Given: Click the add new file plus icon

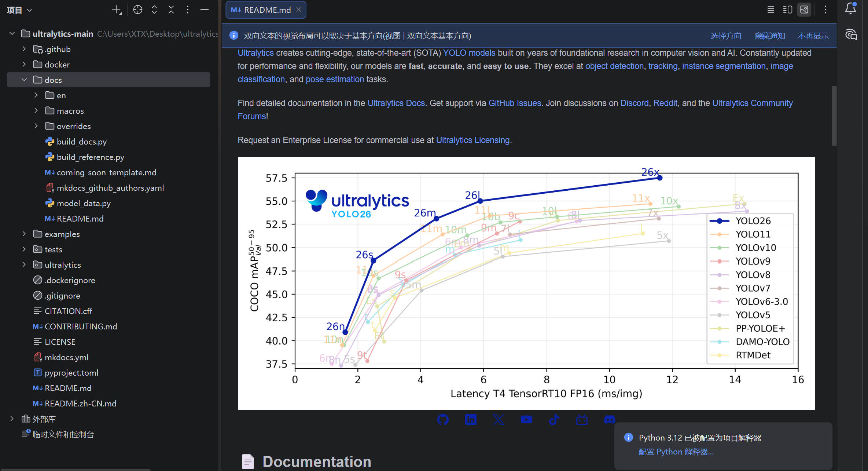Looking at the screenshot, I should pos(116,10).
